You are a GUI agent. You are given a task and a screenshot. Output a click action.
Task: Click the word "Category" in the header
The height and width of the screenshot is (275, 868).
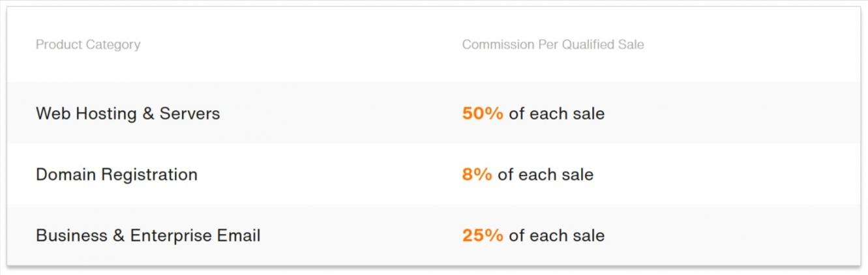(x=113, y=45)
